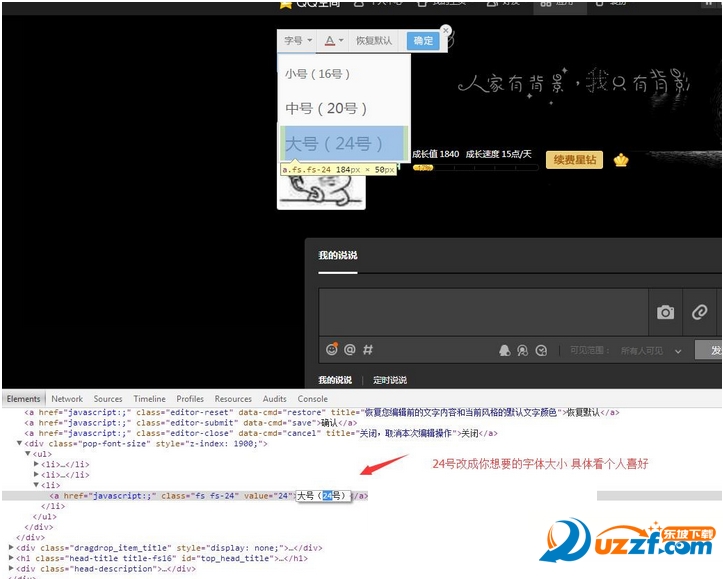Image resolution: width=723 pixels, height=579 pixels.
Task: Switch to 我的说说 tab heading
Action: [x=338, y=255]
